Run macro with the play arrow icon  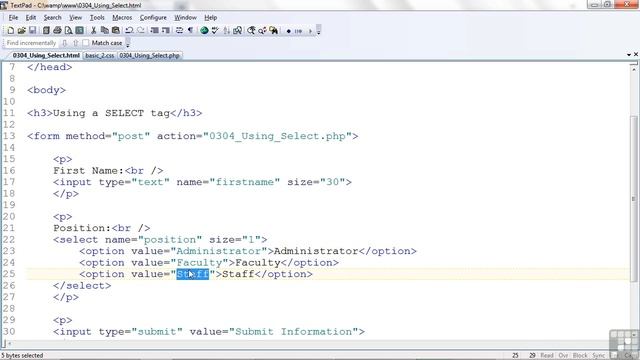click(x=310, y=31)
